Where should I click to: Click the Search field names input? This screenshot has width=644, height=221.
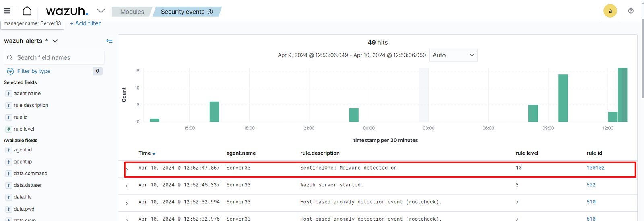tap(54, 58)
